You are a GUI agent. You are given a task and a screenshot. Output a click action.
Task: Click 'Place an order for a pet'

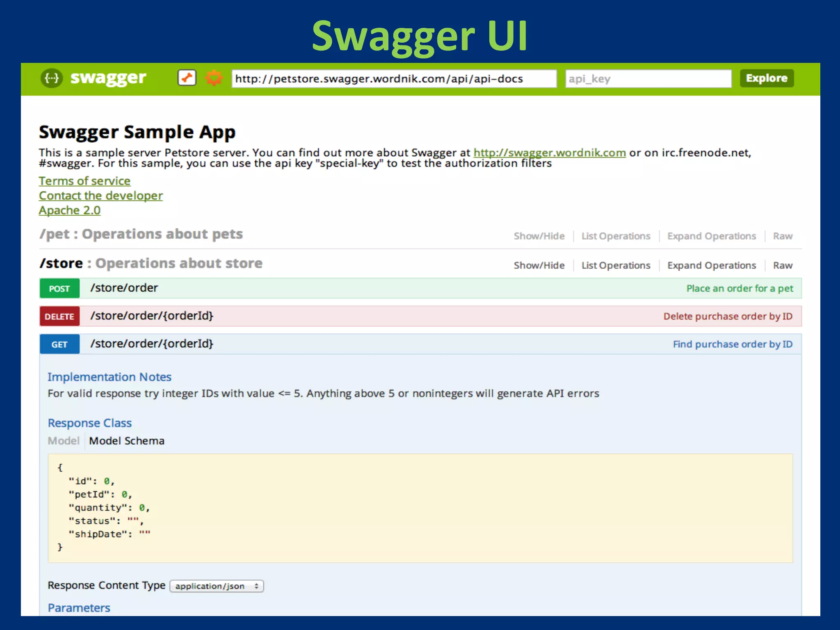point(740,288)
